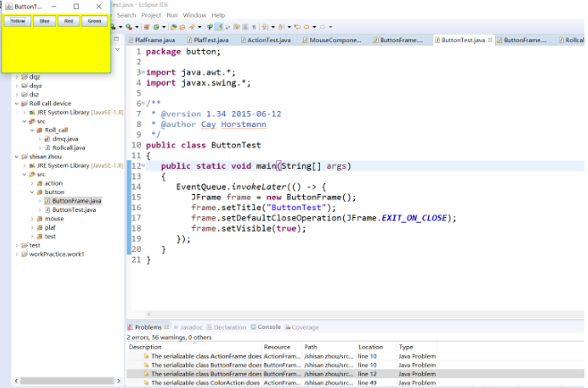Switch to the PlafFrame.java editor tab
Image resolution: width=588 pixels, height=388 pixels.
(152, 39)
